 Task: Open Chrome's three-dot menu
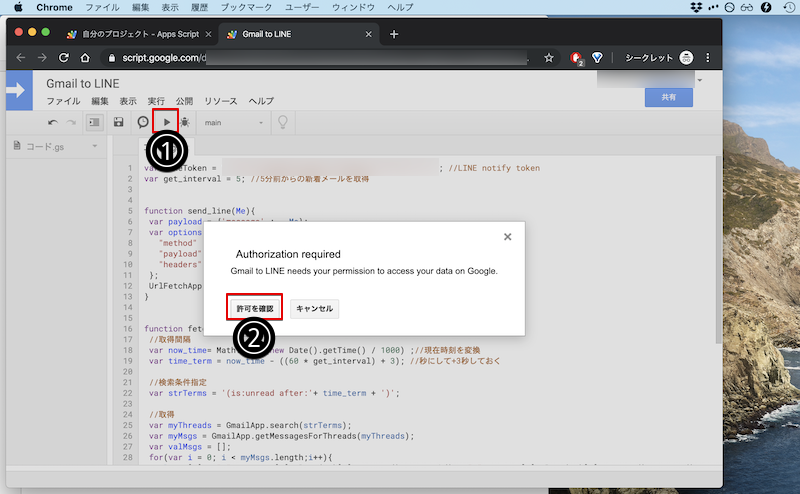[x=708, y=58]
